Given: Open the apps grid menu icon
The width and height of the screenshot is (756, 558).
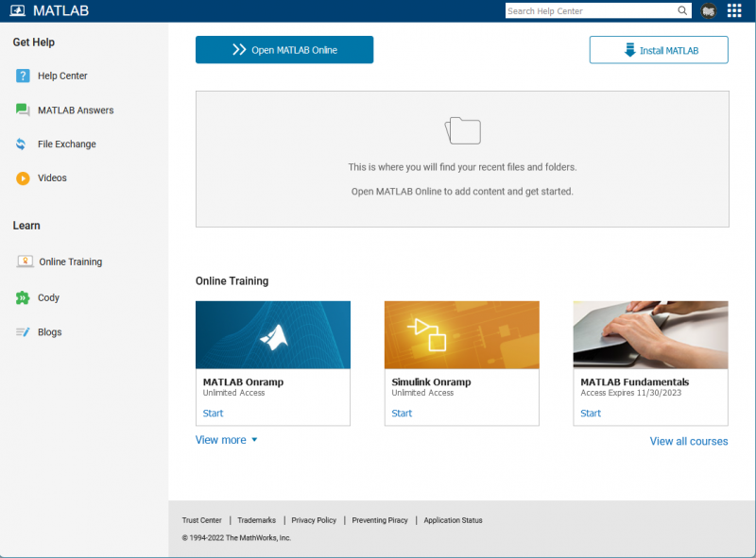Looking at the screenshot, I should coord(734,10).
